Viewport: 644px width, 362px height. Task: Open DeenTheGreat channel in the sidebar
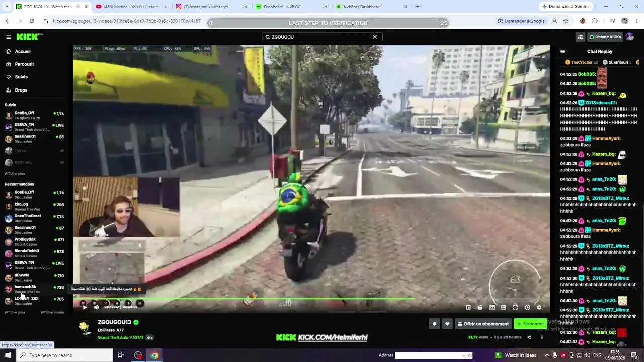pos(34,218)
